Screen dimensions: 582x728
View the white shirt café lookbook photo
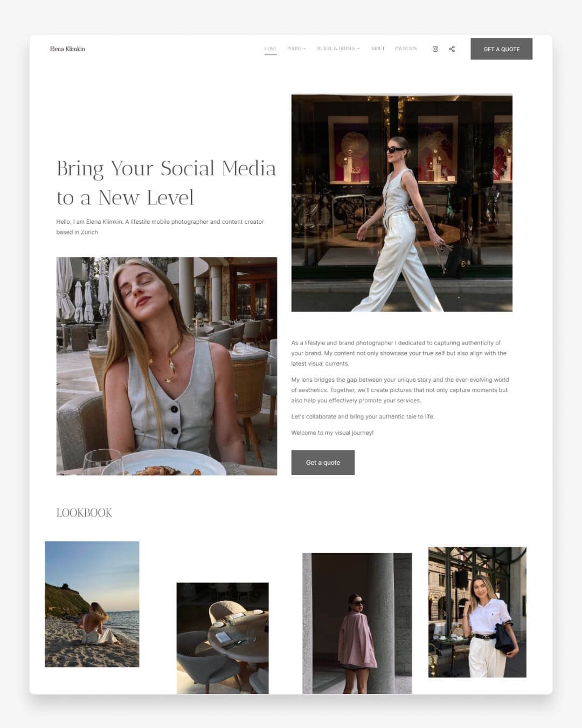(x=477, y=612)
